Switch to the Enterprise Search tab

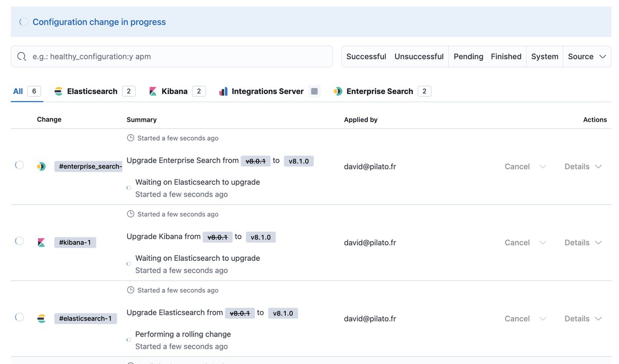[382, 91]
